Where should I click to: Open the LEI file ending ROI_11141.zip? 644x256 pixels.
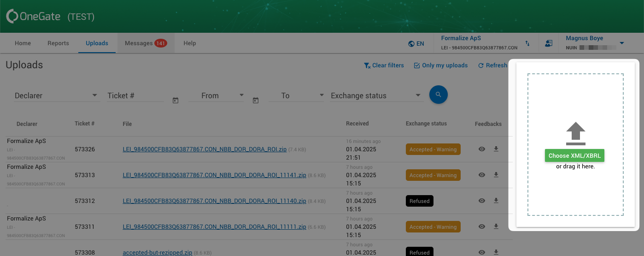pos(214,175)
